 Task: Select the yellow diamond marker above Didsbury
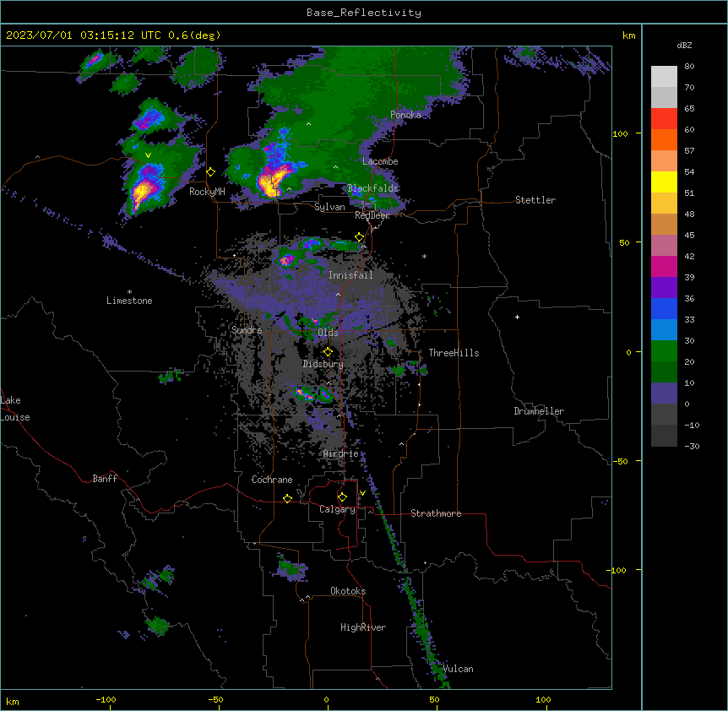(328, 352)
